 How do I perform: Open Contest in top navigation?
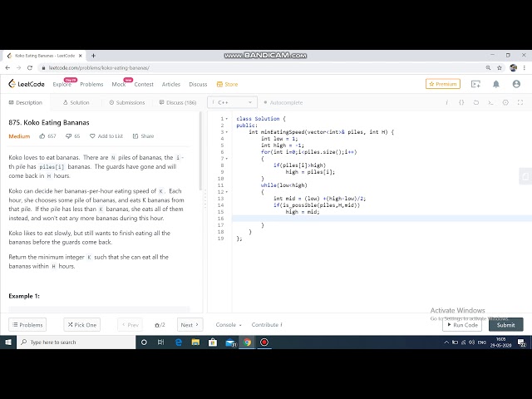144,84
